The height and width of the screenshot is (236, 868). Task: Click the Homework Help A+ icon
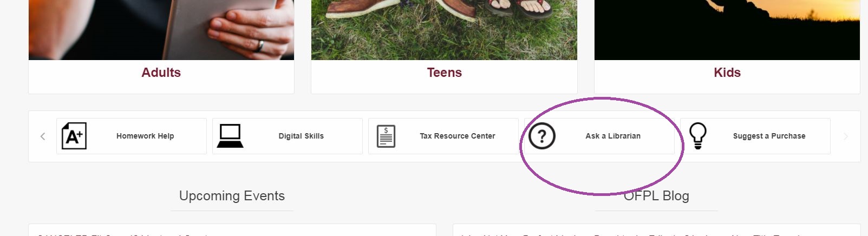74,136
